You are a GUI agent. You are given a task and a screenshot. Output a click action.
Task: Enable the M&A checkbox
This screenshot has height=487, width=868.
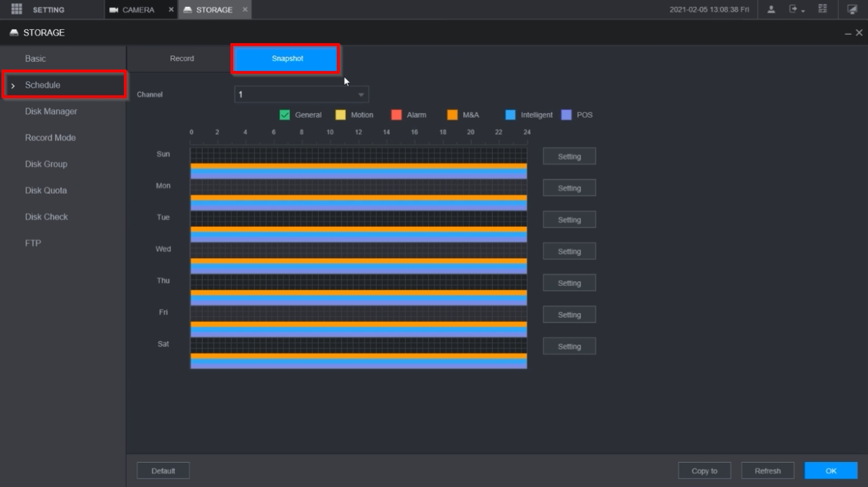pos(452,115)
